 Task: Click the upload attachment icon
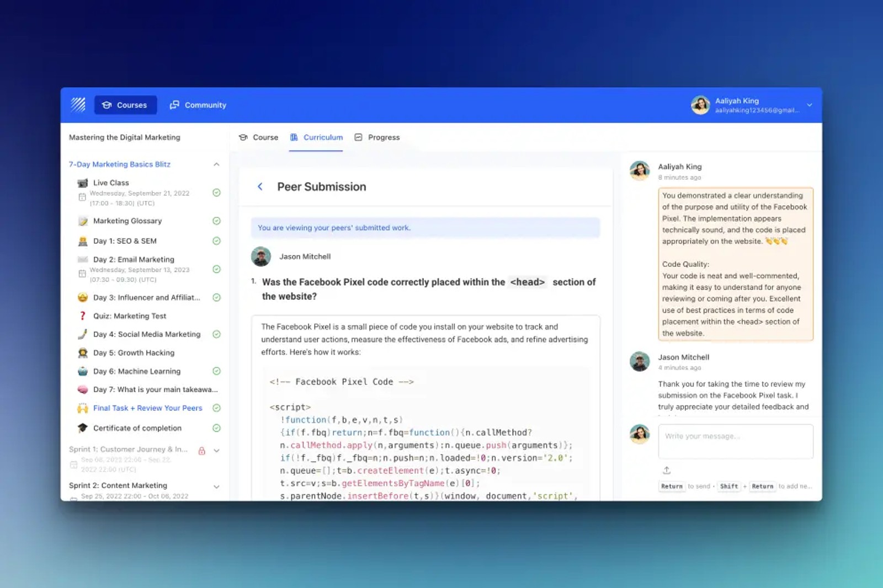pyautogui.click(x=667, y=471)
